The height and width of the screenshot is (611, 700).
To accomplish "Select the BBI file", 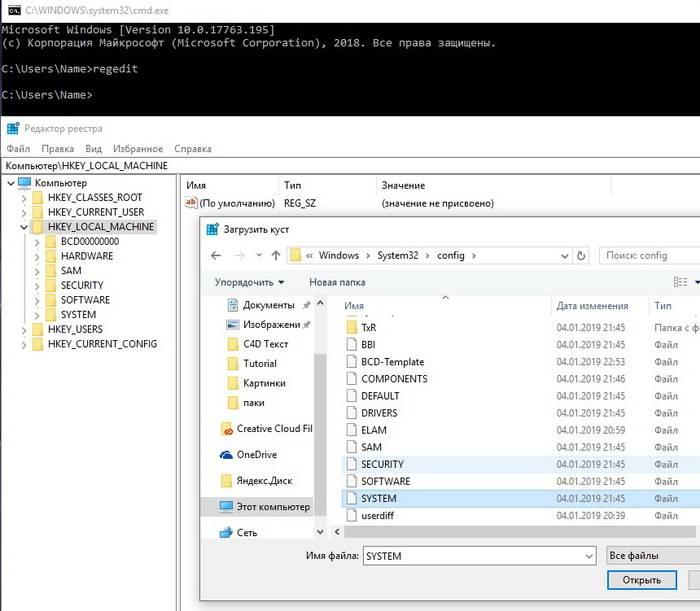I will pyautogui.click(x=368, y=345).
